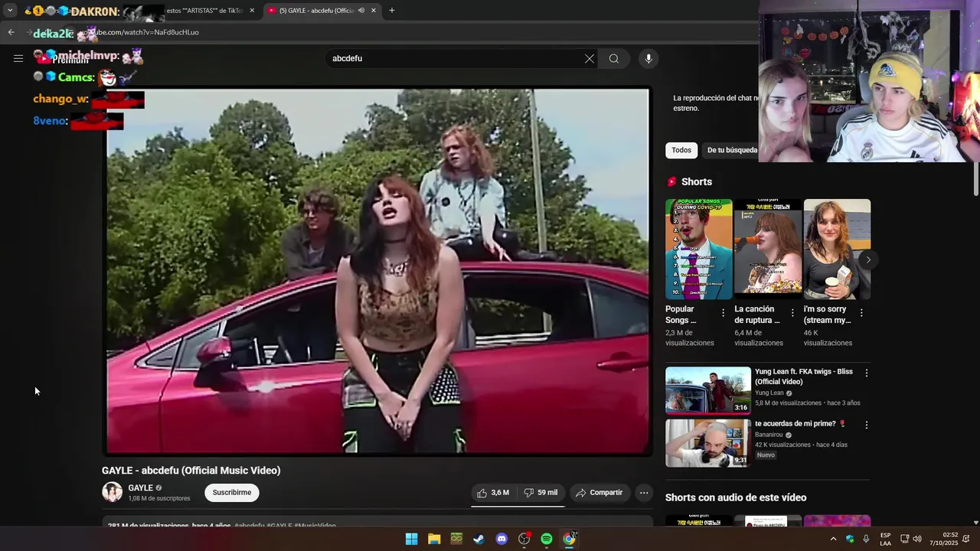The height and width of the screenshot is (551, 980).
Task: Open more actions below the video
Action: [644, 493]
